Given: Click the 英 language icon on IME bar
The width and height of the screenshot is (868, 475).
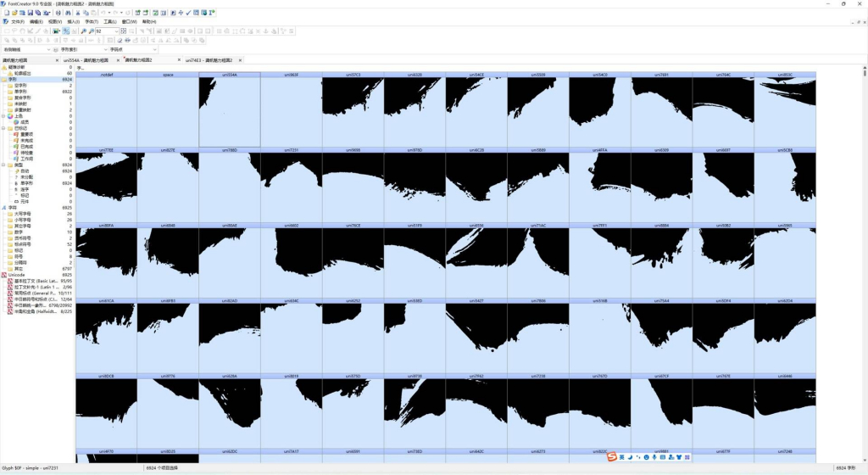Looking at the screenshot, I should point(621,457).
